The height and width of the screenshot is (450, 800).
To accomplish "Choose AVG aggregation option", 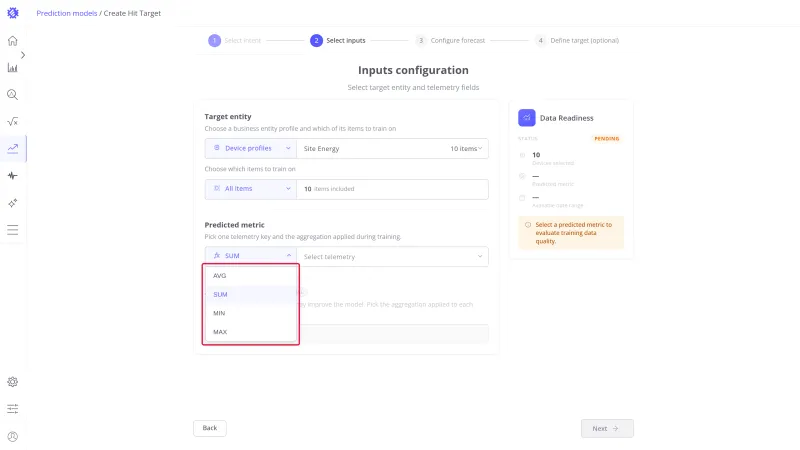I will pos(251,276).
